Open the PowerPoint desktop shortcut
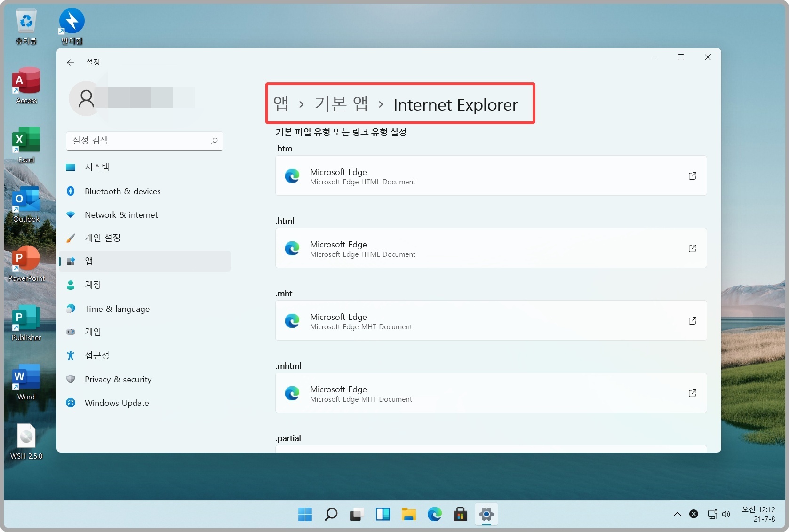This screenshot has width=789, height=532. 26,263
